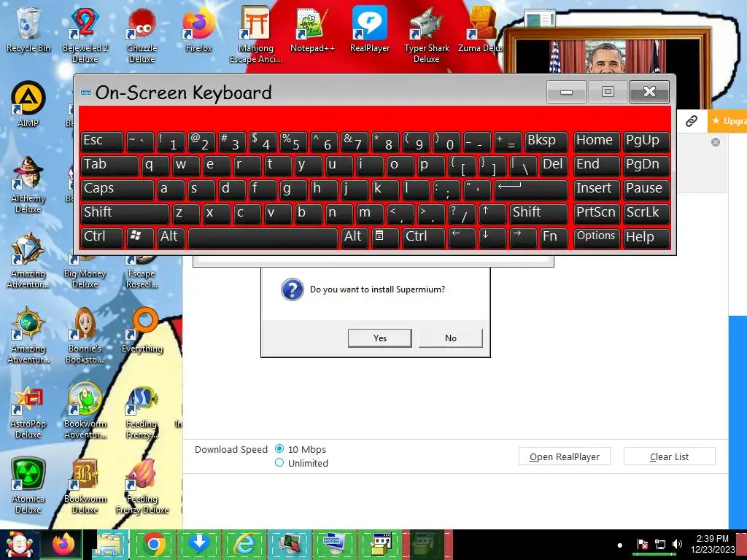747x560 pixels.
Task: Open AstroPop Deluxe shortcut
Action: [x=28, y=411]
